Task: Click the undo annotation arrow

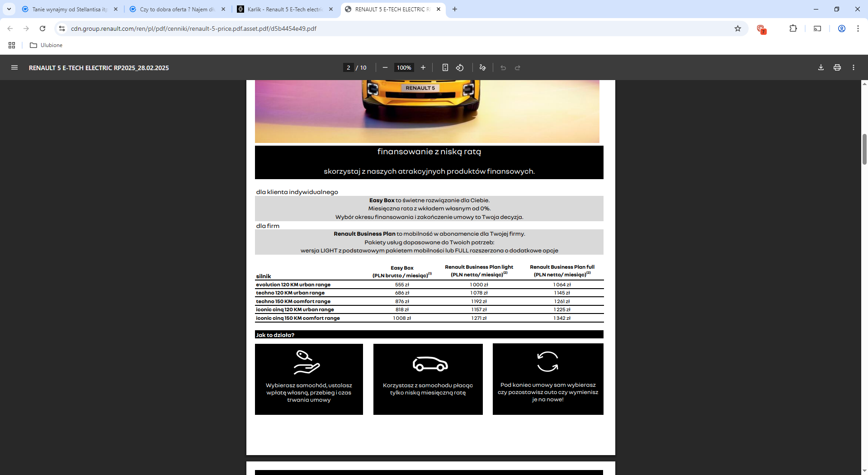Action: coord(503,67)
